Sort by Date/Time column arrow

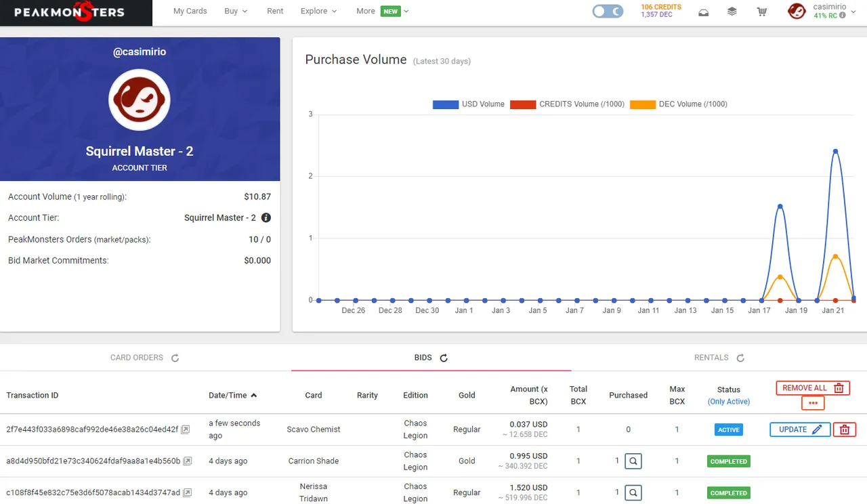[254, 395]
